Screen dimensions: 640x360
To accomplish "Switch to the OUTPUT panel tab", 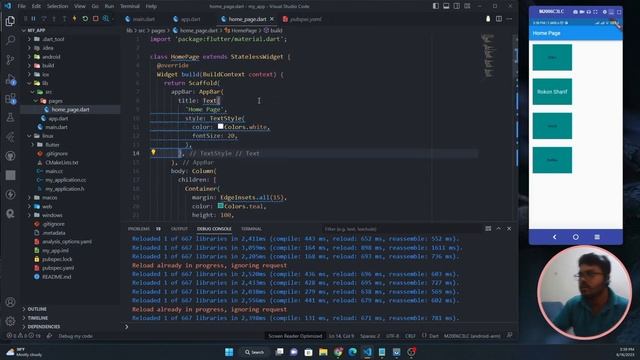I will tap(179, 229).
